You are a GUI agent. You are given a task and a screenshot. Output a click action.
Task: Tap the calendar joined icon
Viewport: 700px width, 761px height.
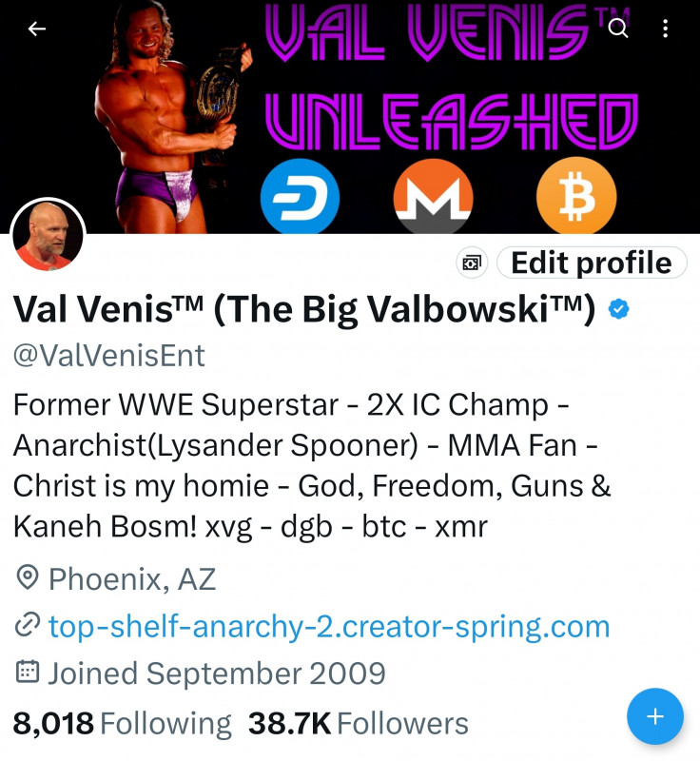coord(28,672)
